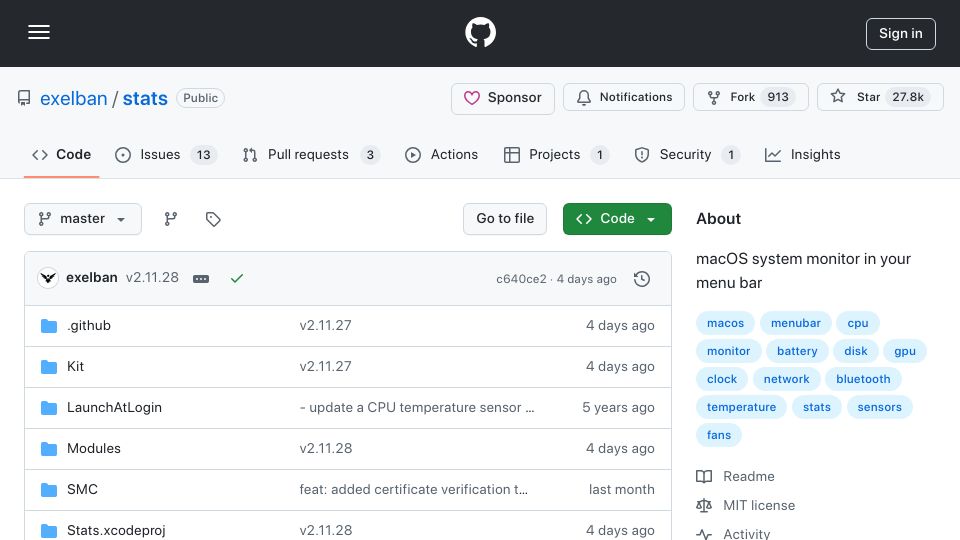The image size is (960, 540).
Task: Open the Security tab
Action: (x=687, y=155)
